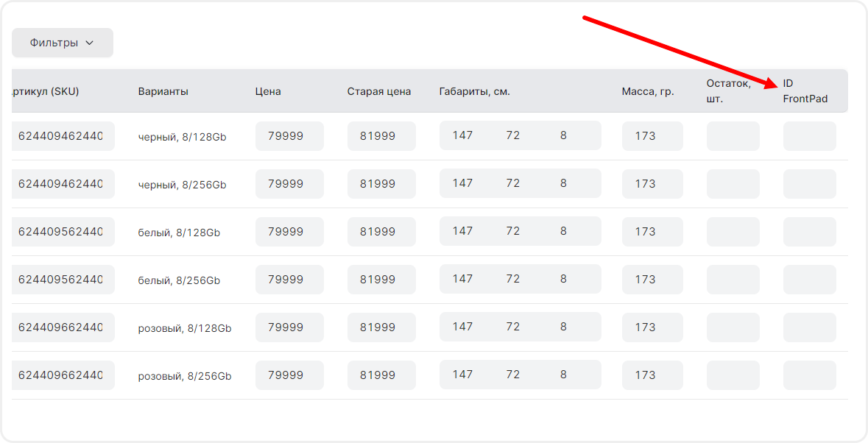Select the Остаток, шт. column header
This screenshot has height=443, width=868.
click(x=728, y=91)
